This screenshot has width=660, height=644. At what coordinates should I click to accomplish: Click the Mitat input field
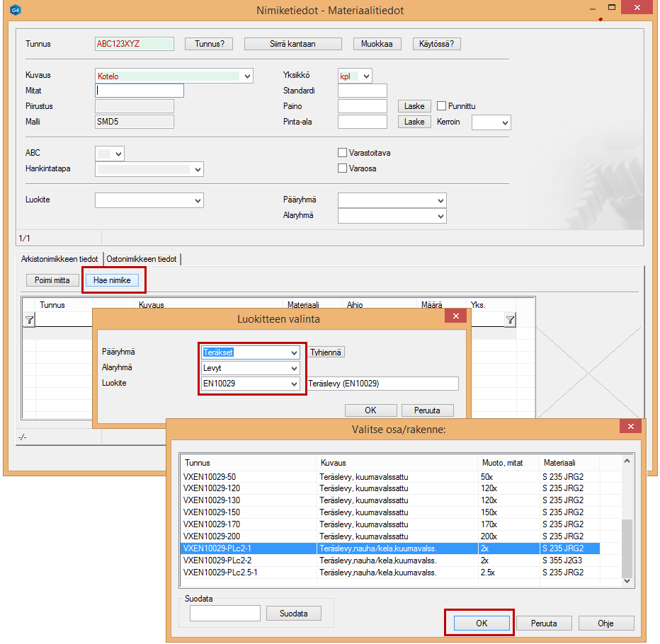[140, 91]
